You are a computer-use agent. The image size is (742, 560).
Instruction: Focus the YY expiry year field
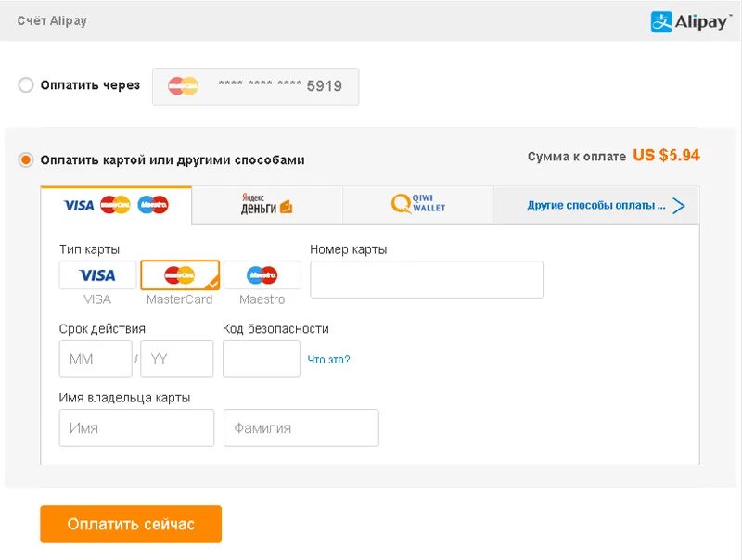pos(177,359)
